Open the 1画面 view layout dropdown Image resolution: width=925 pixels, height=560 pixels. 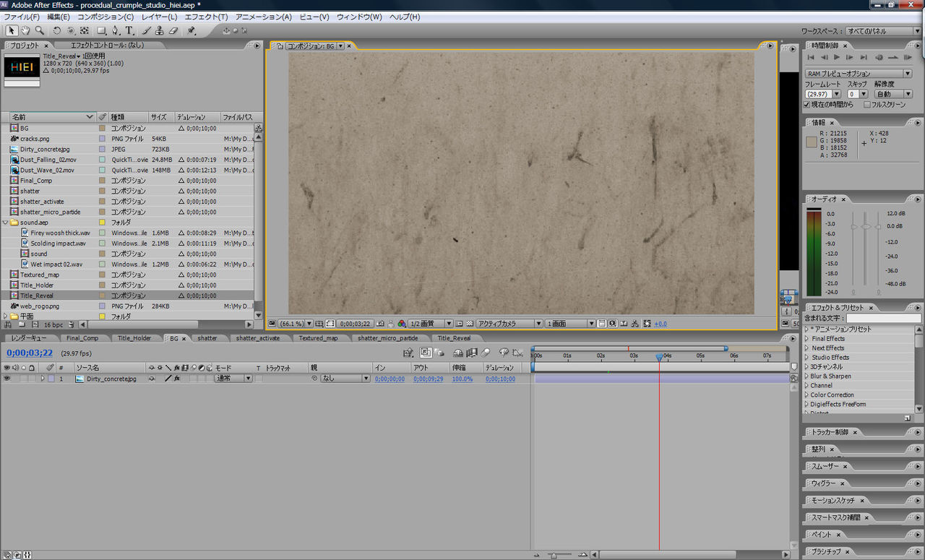coord(571,324)
